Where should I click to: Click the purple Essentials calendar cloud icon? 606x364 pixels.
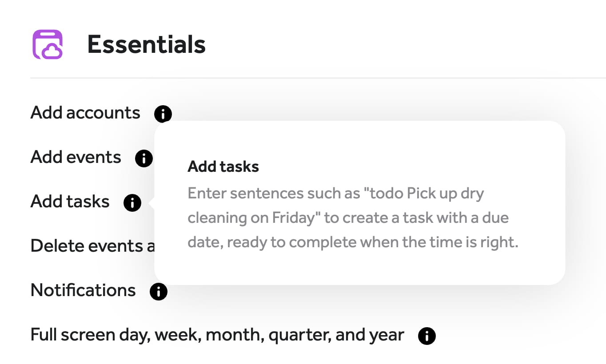pos(48,44)
